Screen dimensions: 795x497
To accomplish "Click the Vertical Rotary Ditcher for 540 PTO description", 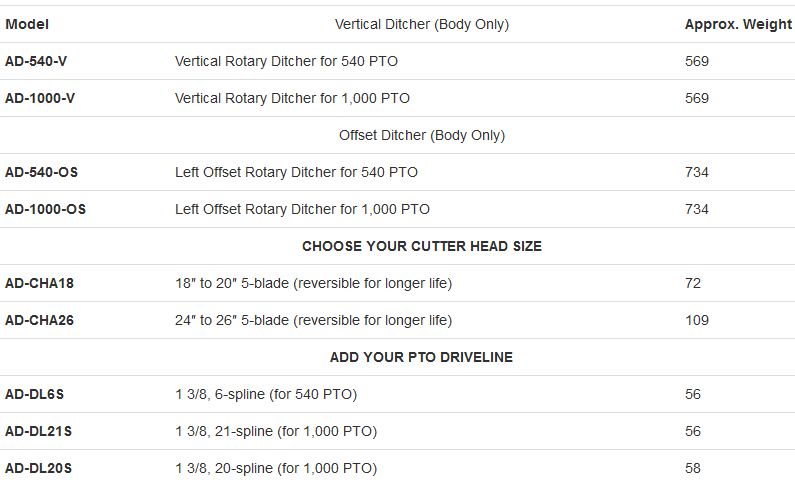I will point(286,61).
